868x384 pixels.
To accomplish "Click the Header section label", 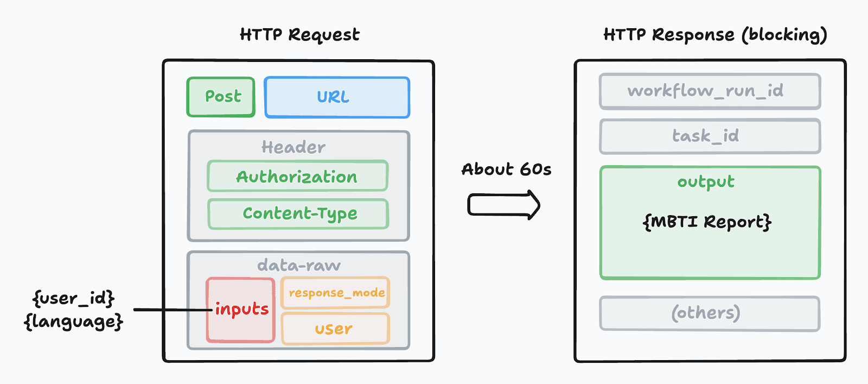I will (293, 147).
